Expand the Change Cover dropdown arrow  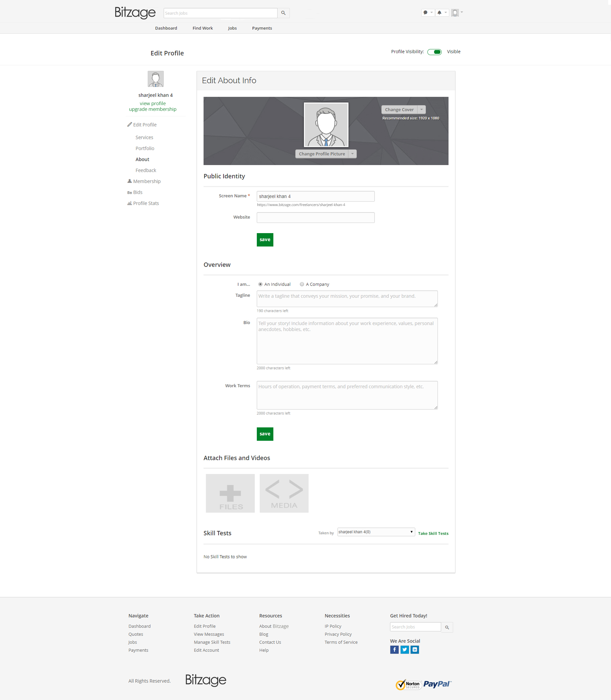421,110
